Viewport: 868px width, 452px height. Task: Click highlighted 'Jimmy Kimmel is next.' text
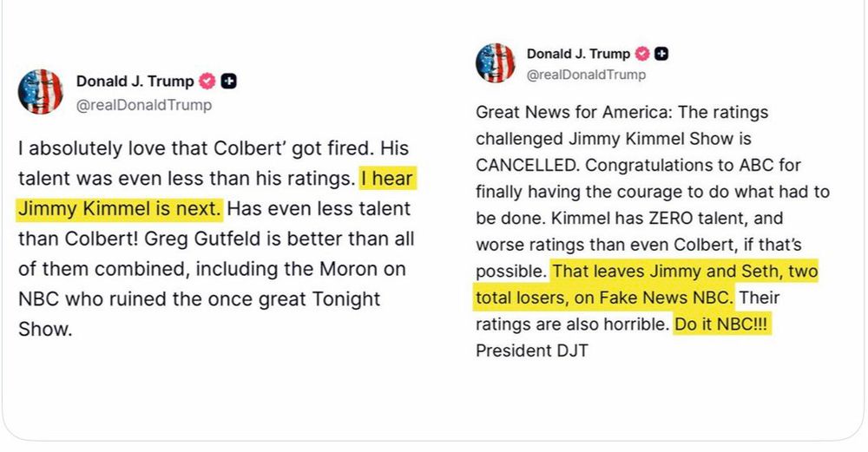point(120,209)
